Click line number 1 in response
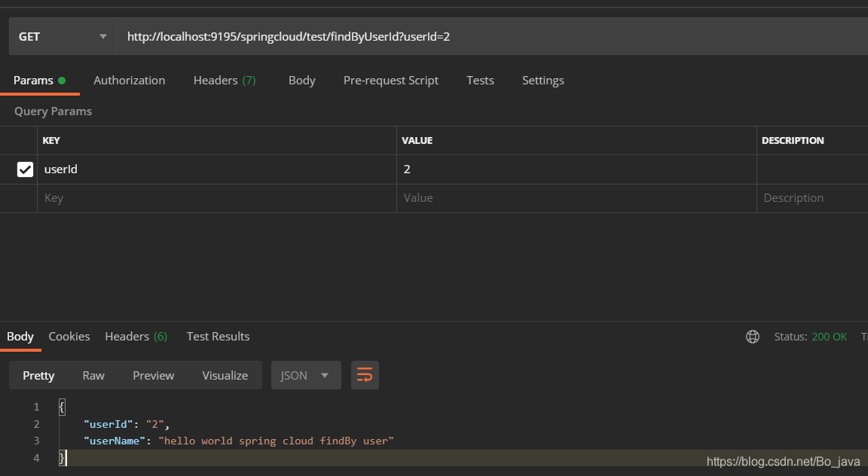Screen dimensions: 868x476 pos(36,407)
